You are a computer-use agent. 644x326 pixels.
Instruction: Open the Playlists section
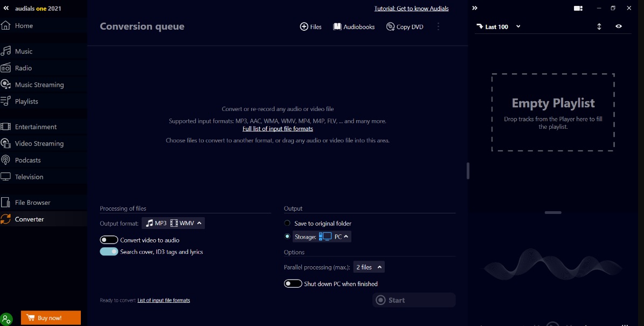[x=43, y=101]
